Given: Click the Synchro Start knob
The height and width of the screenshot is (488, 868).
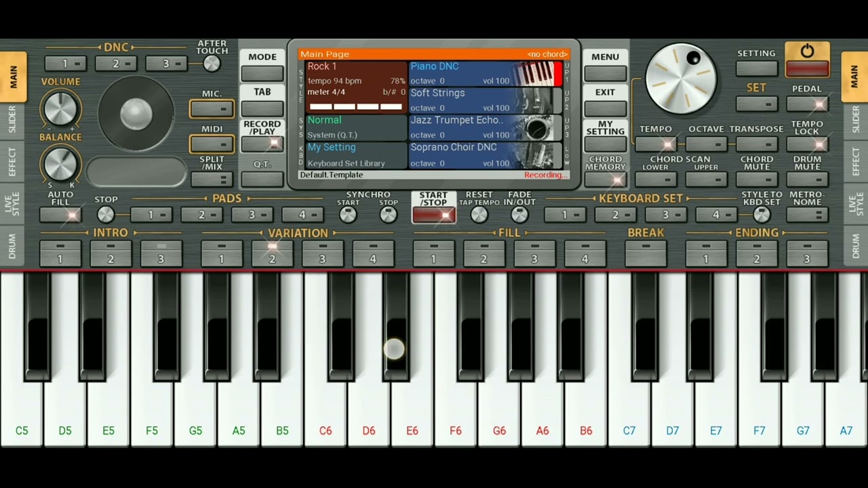Looking at the screenshot, I should (348, 215).
